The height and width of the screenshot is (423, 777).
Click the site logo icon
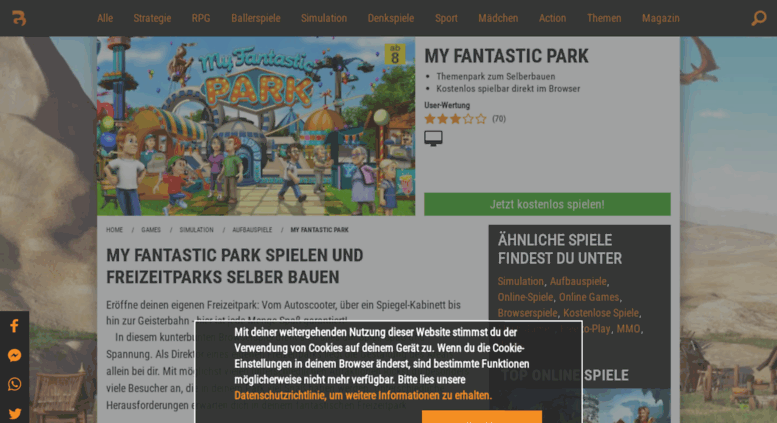(x=19, y=18)
